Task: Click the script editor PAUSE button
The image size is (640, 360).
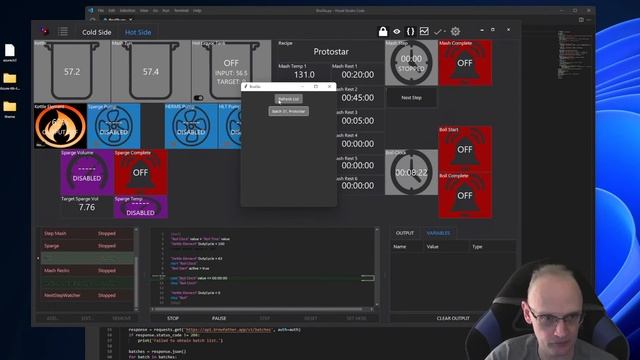Action: click(x=219, y=318)
